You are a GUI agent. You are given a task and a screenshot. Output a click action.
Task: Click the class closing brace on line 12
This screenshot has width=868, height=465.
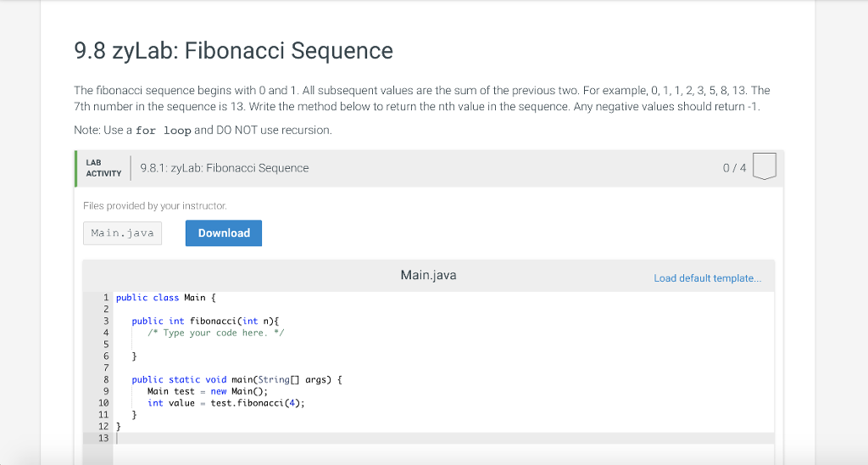click(119, 426)
